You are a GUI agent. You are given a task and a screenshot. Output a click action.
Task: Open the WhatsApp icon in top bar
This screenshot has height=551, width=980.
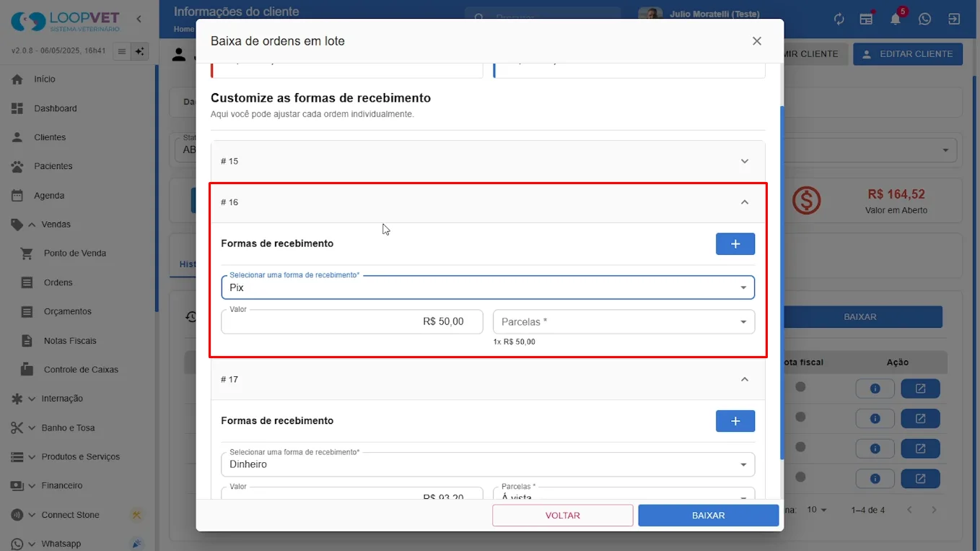[924, 19]
